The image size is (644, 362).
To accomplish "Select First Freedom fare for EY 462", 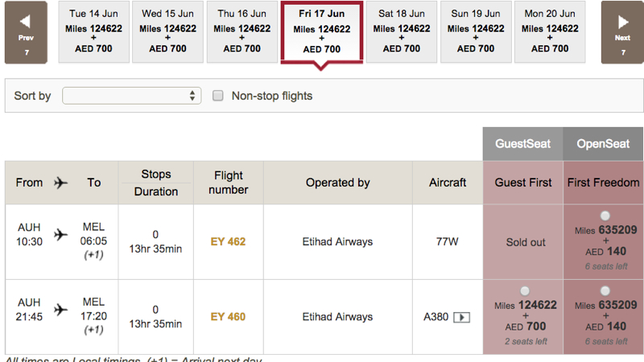I will (605, 216).
